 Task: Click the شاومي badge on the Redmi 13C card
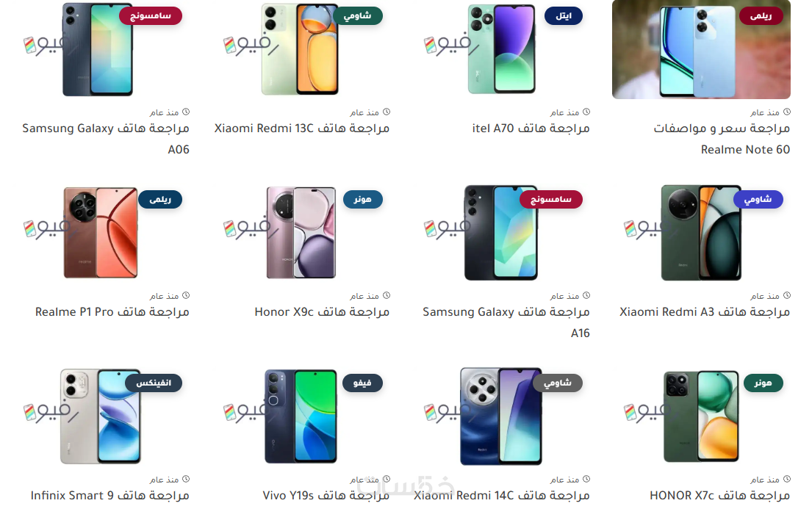pos(358,15)
